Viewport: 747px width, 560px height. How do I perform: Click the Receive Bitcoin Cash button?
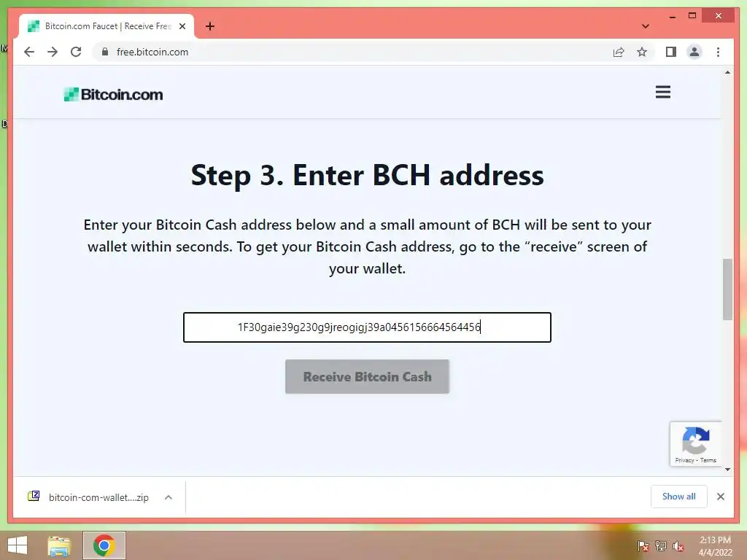click(367, 377)
